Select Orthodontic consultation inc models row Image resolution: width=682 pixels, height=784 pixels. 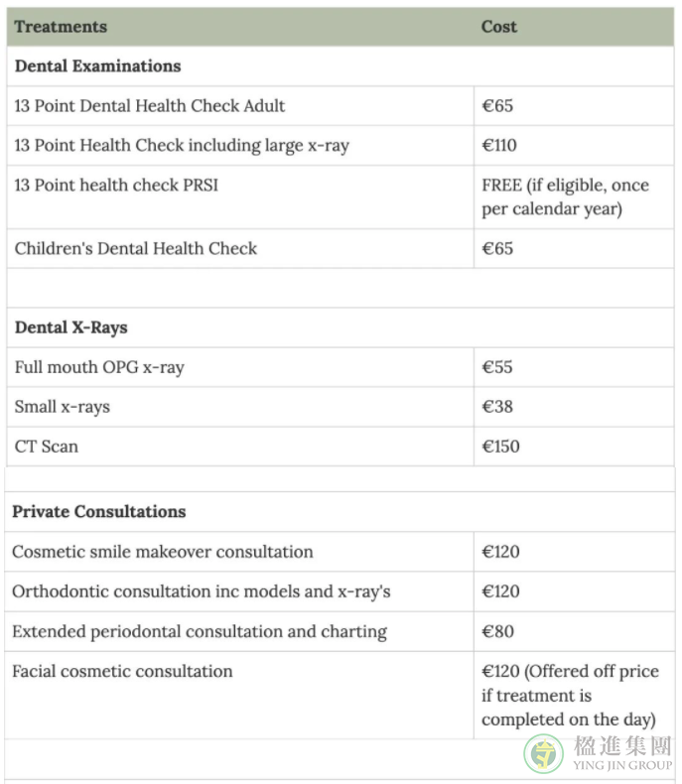tap(340, 591)
